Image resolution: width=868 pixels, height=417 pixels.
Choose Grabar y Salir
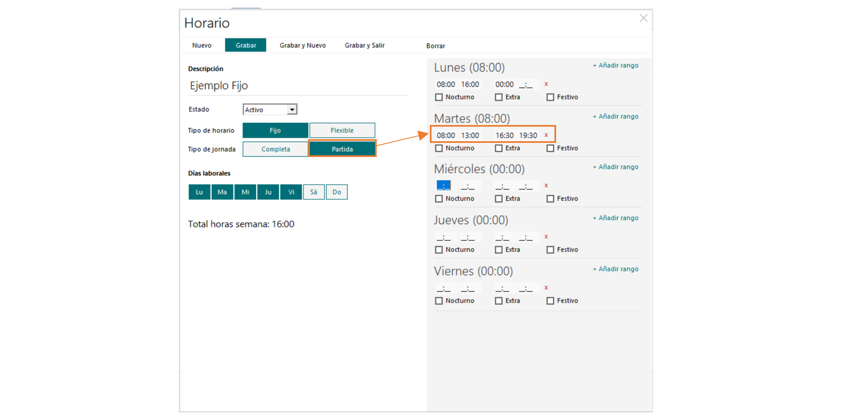(365, 45)
